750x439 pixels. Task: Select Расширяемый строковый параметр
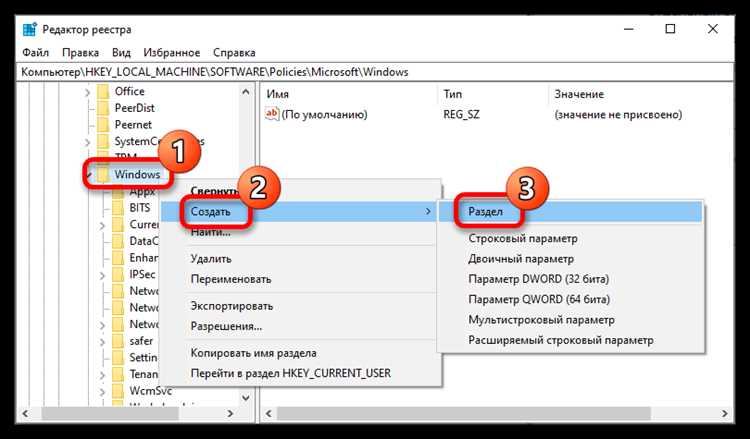[571, 340]
